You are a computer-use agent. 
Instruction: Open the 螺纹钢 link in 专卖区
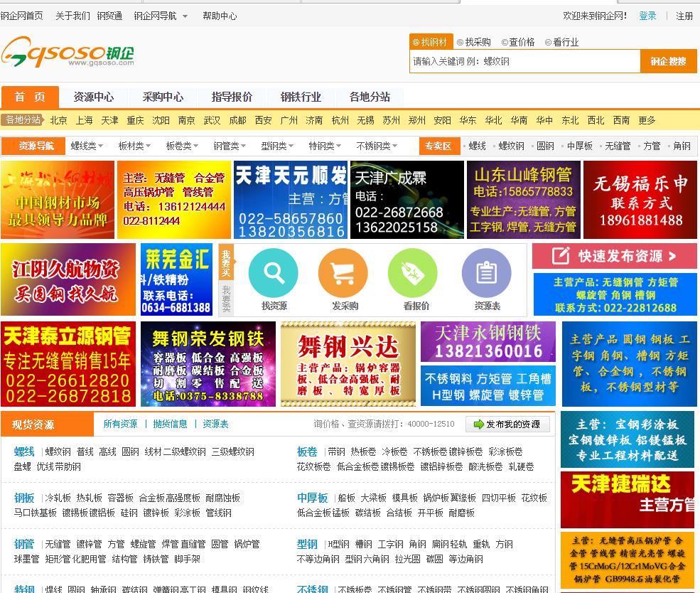(x=511, y=146)
